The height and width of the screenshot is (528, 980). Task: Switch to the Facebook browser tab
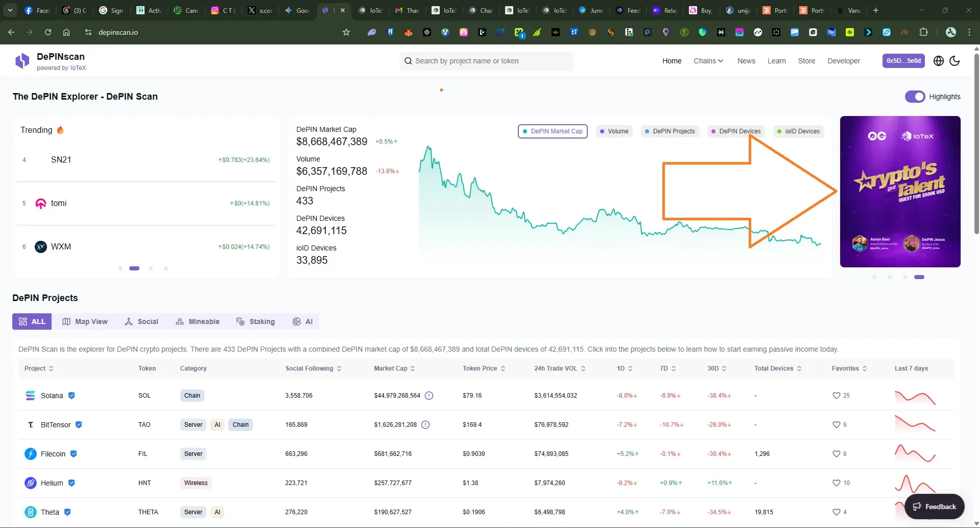coord(37,10)
